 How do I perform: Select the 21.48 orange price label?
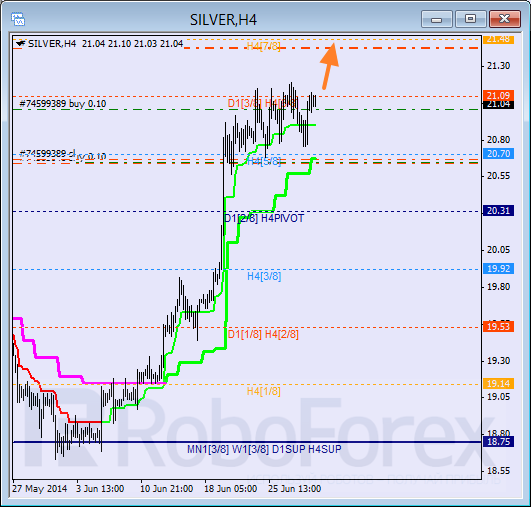498,40
